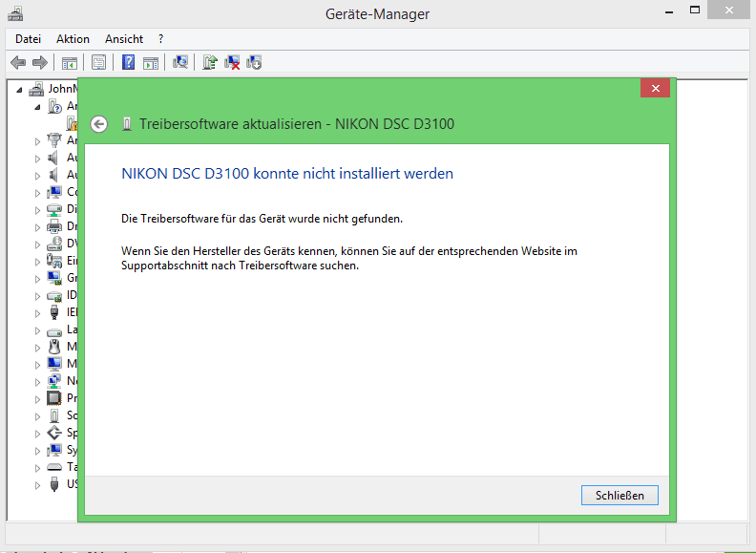Toggle the action pane toolbar icon

(x=151, y=63)
